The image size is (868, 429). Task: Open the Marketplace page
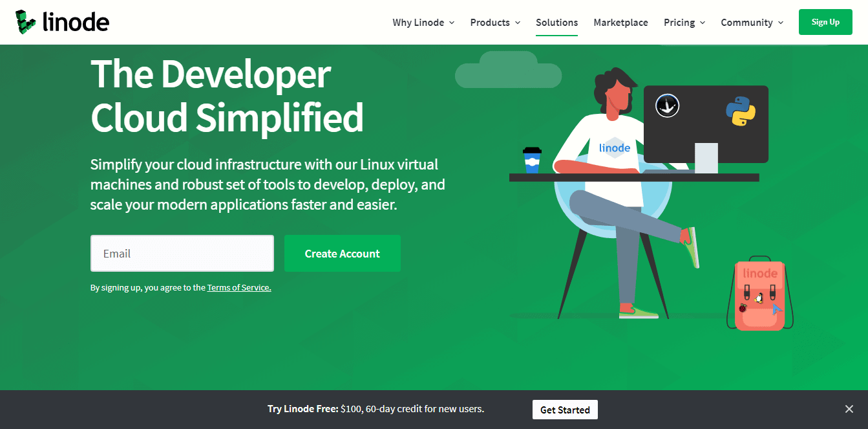coord(620,22)
